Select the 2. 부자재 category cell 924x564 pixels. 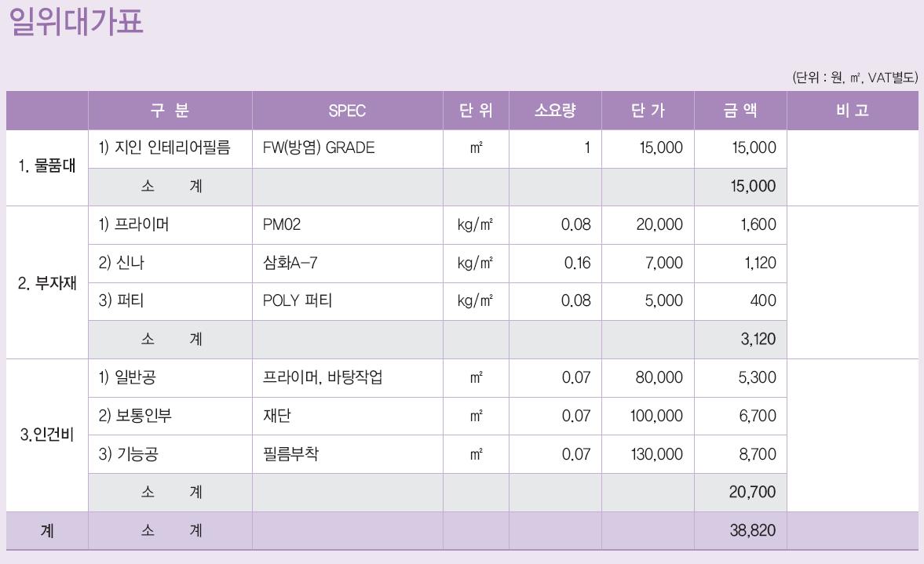point(47,282)
